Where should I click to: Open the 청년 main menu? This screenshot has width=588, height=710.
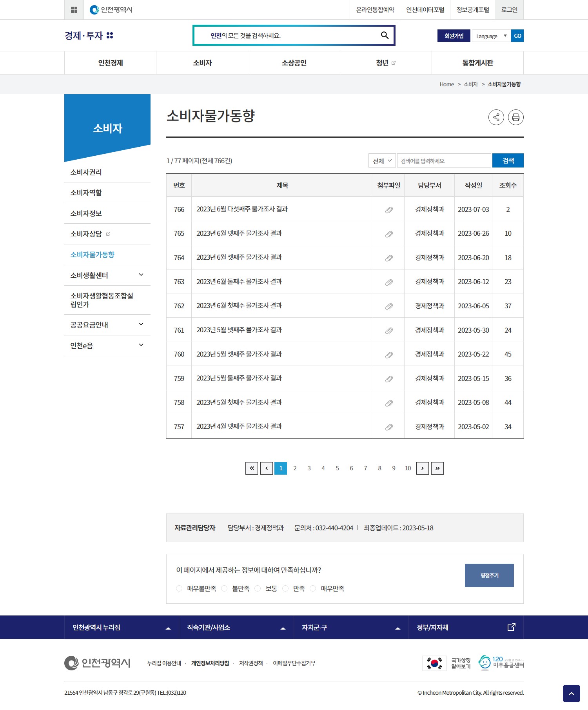(x=386, y=63)
